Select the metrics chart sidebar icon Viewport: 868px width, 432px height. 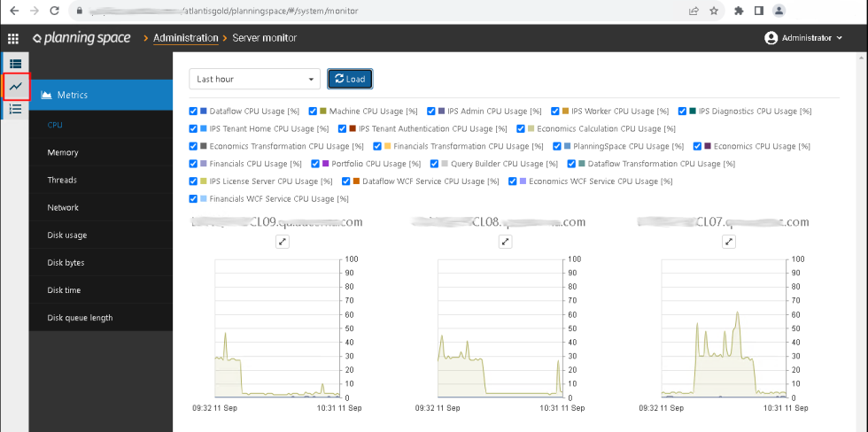(x=16, y=86)
